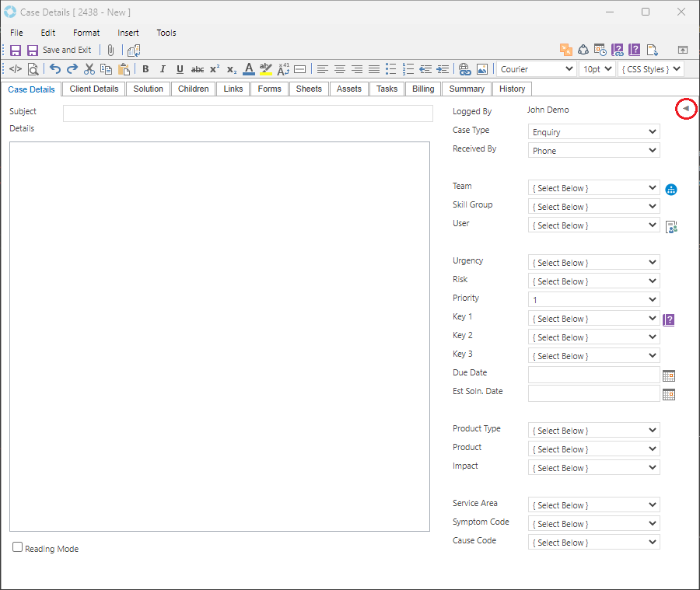The width and height of the screenshot is (700, 590).
Task: Click the attach file paperclip icon
Action: coord(111,50)
